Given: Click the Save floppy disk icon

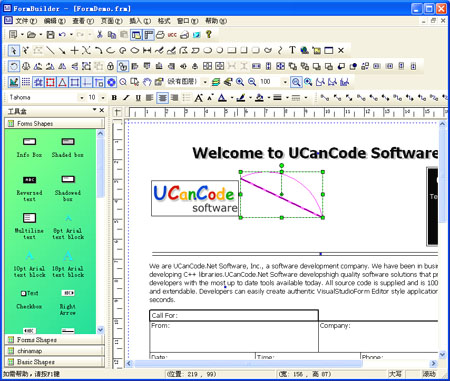Looking at the screenshot, I should (50, 35).
